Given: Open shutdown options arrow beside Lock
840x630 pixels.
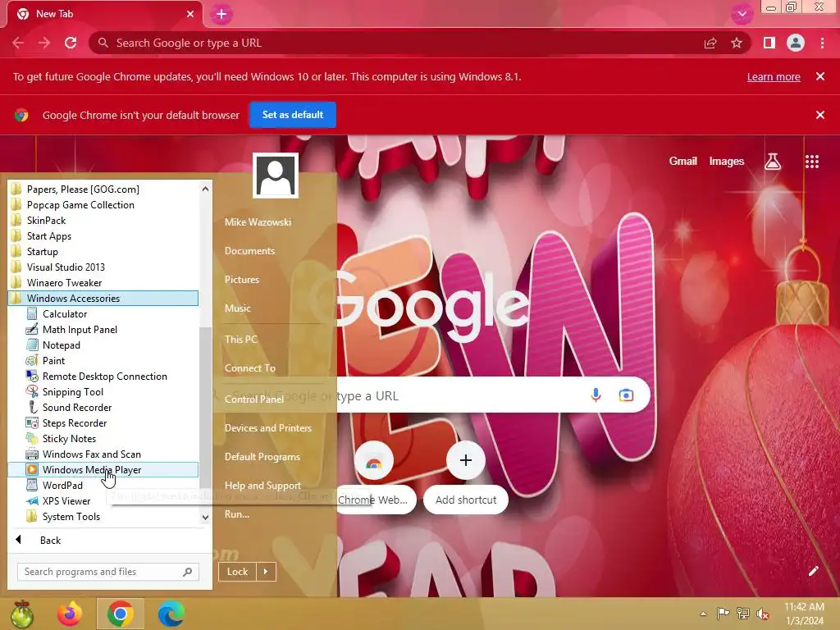Looking at the screenshot, I should click(x=266, y=572).
